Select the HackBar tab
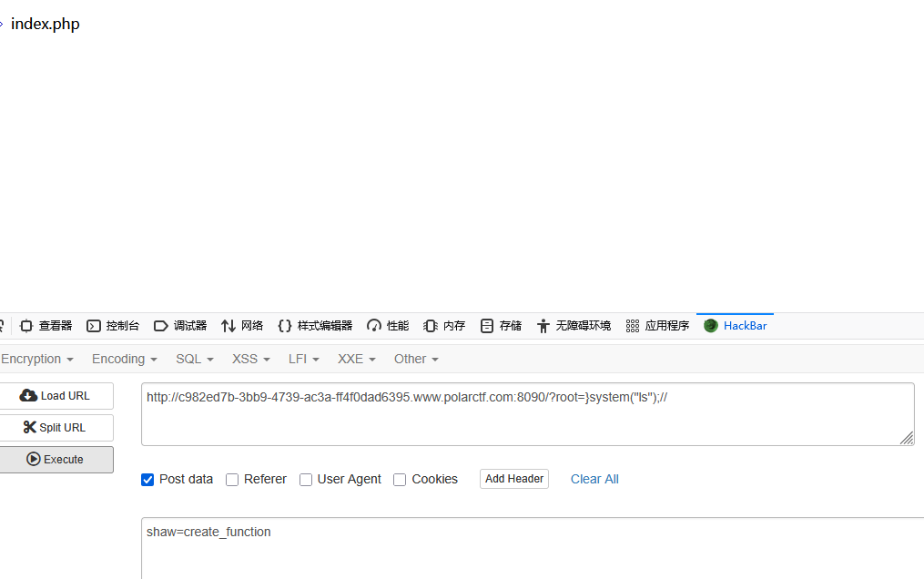 click(735, 326)
